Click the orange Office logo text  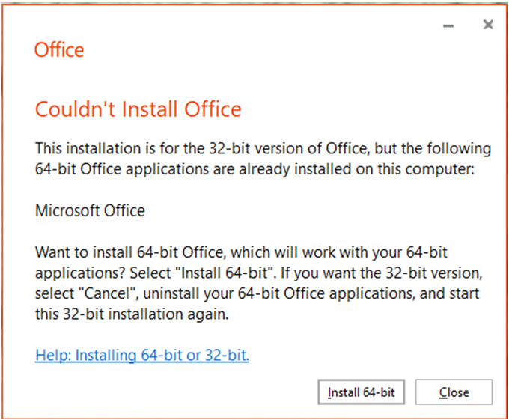(59, 50)
